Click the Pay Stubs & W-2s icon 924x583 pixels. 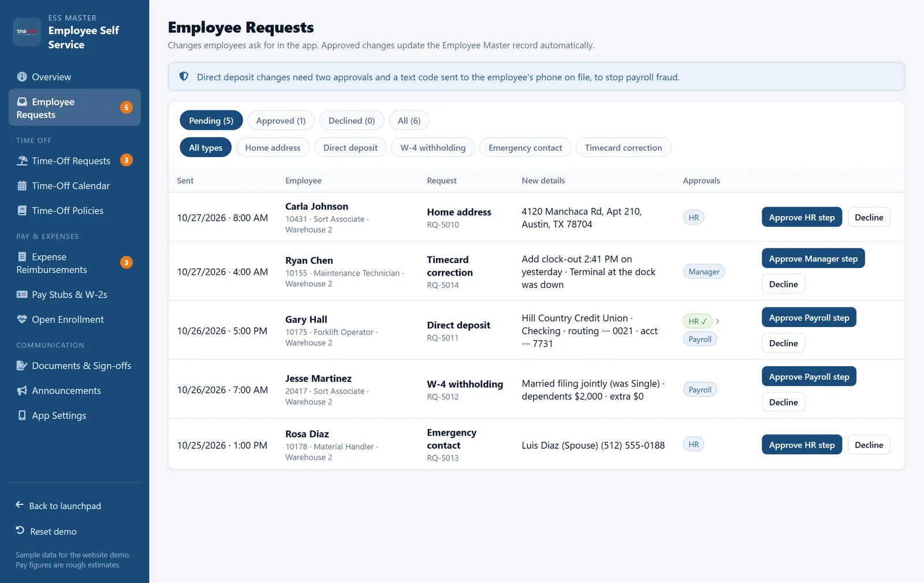(x=22, y=294)
